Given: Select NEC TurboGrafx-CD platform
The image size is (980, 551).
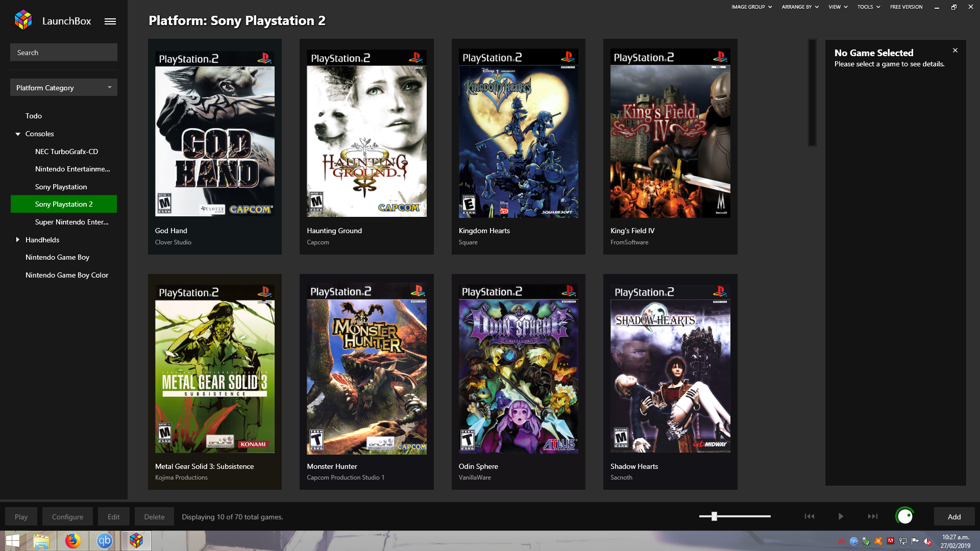Looking at the screenshot, I should (x=66, y=152).
